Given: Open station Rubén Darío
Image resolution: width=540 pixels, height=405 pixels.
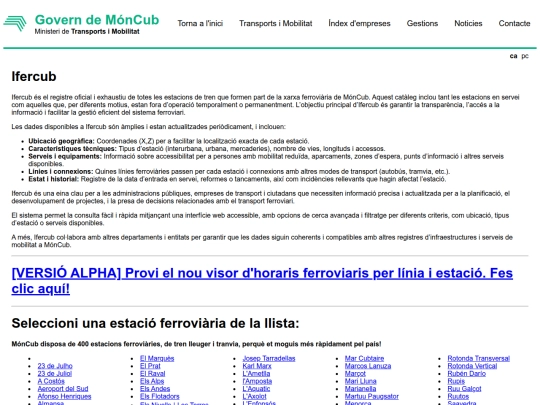Looking at the screenshot, I should pos(467,373).
